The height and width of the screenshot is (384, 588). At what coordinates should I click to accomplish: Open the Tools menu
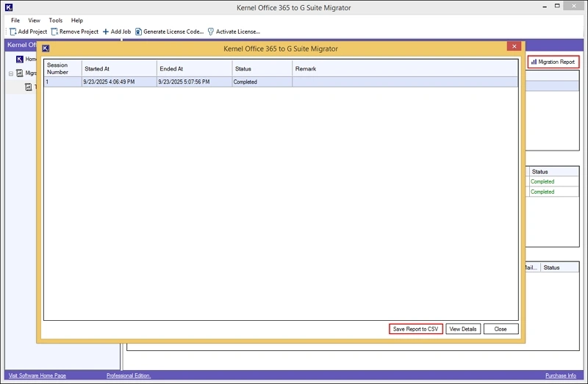click(56, 21)
